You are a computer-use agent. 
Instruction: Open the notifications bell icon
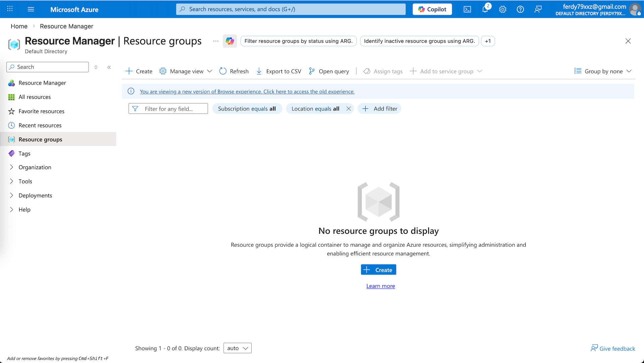click(485, 9)
